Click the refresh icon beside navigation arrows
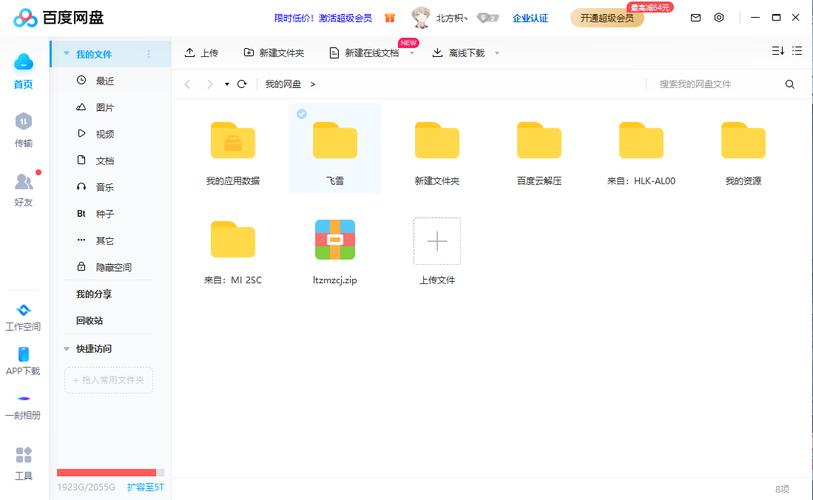813x500 pixels. tap(242, 85)
